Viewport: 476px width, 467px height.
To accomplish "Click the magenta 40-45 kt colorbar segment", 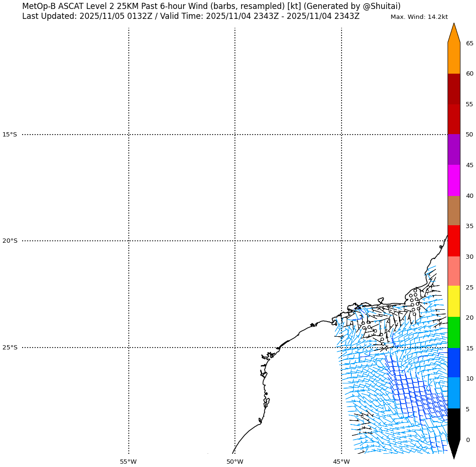I will 453,180.
